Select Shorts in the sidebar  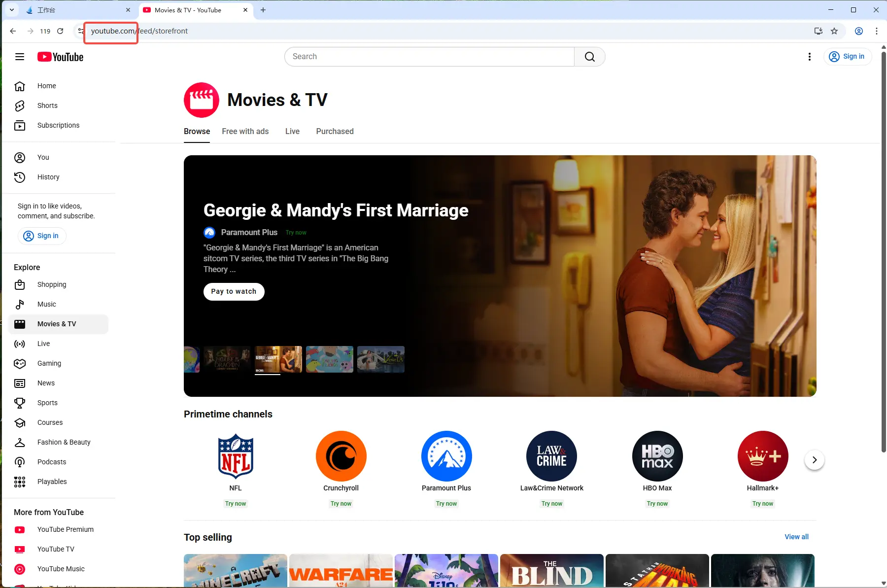coord(47,105)
